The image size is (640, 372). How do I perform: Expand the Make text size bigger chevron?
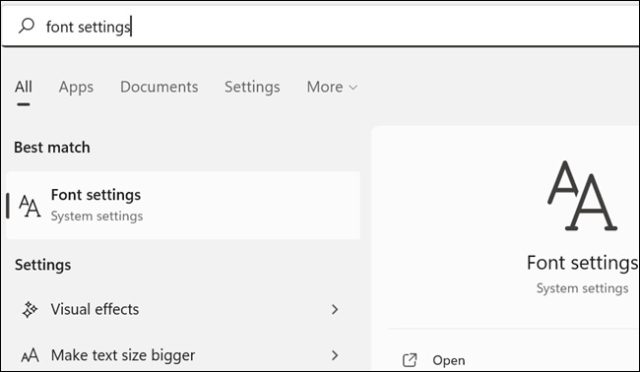[x=335, y=355]
